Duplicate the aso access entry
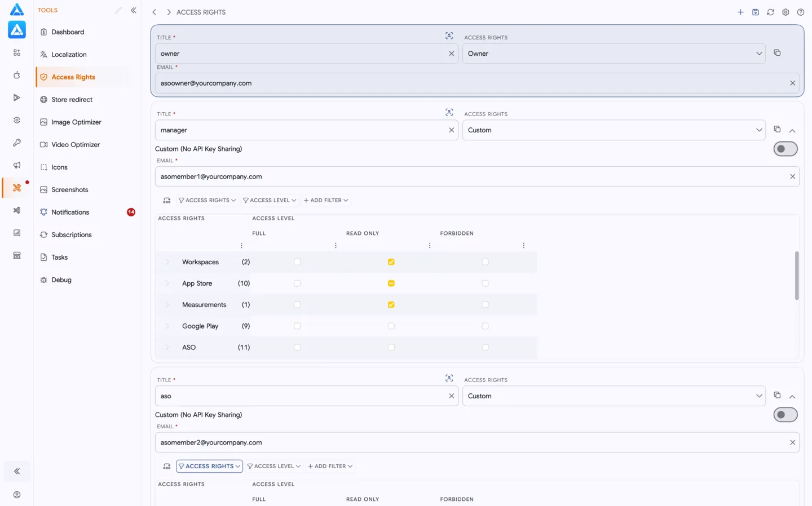 tap(777, 395)
